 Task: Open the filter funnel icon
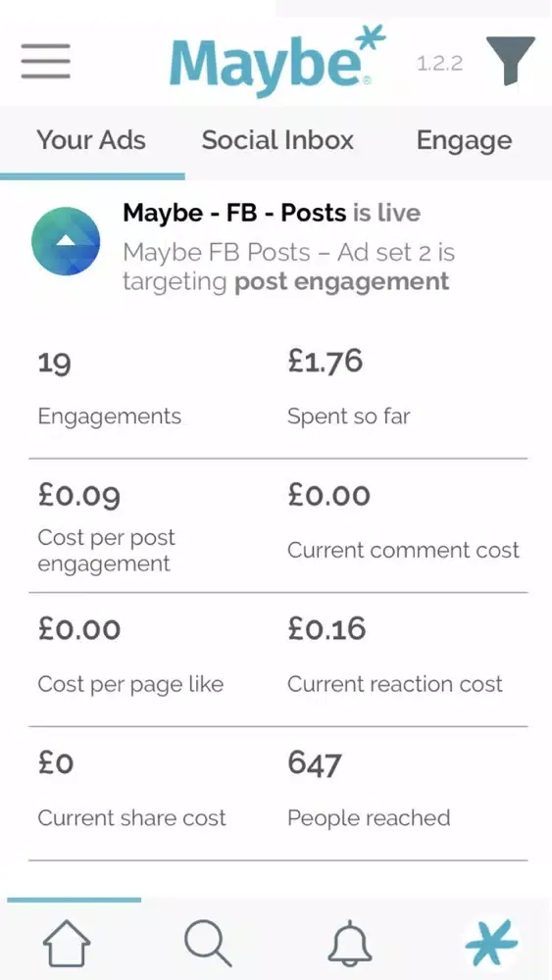coord(510,61)
